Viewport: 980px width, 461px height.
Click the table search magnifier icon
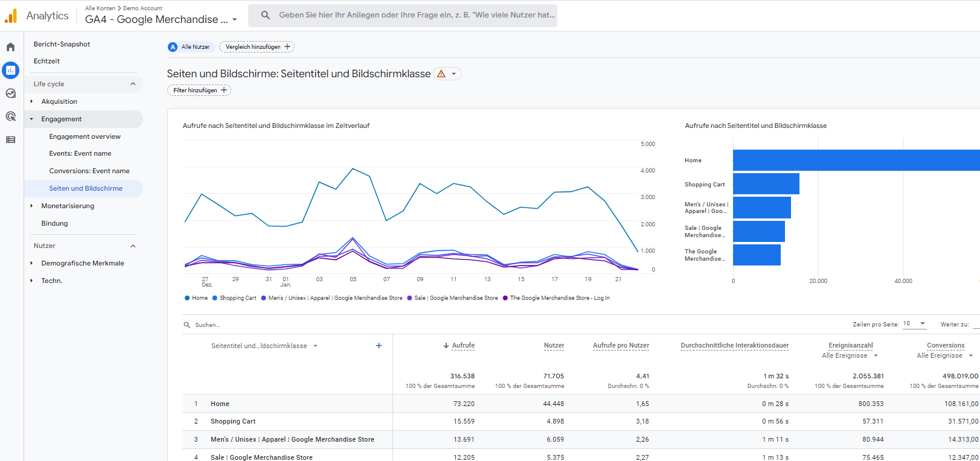(x=187, y=325)
